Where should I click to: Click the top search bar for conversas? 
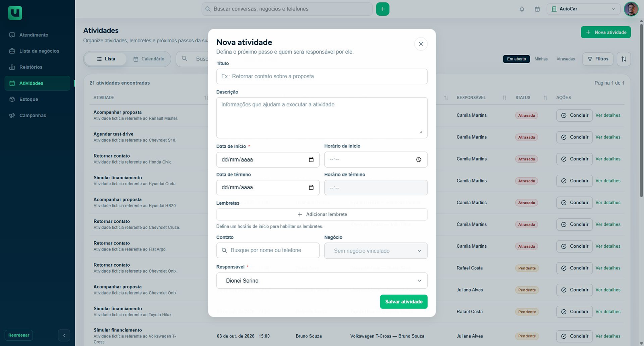pos(287,9)
